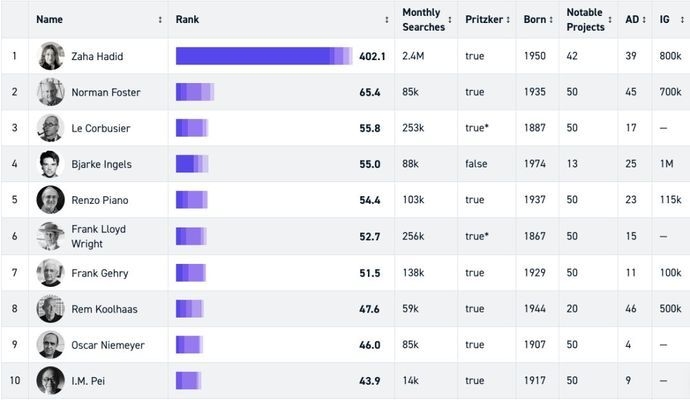Sort by AD column sort arrows
This screenshot has height=400, width=690.
(644, 20)
